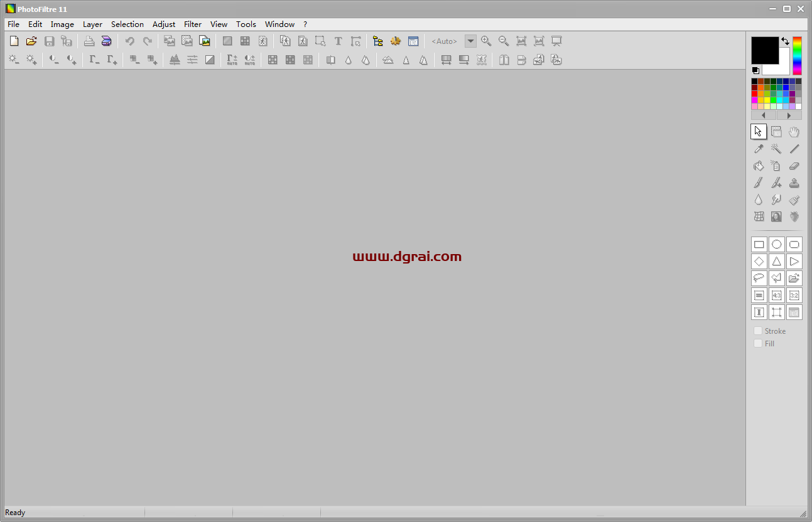
Task: Select the Magic wand tool
Action: pos(776,149)
